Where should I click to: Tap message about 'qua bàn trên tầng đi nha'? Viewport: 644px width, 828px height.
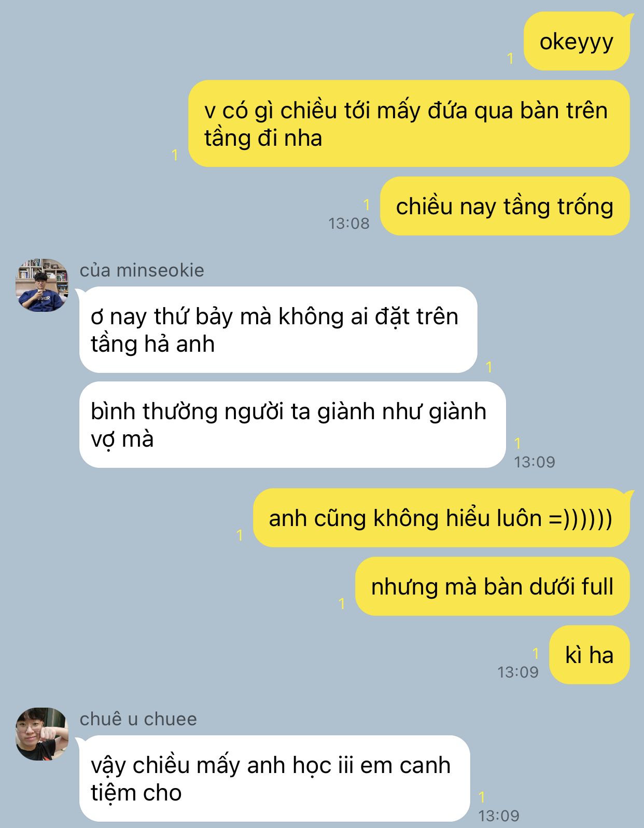(409, 123)
